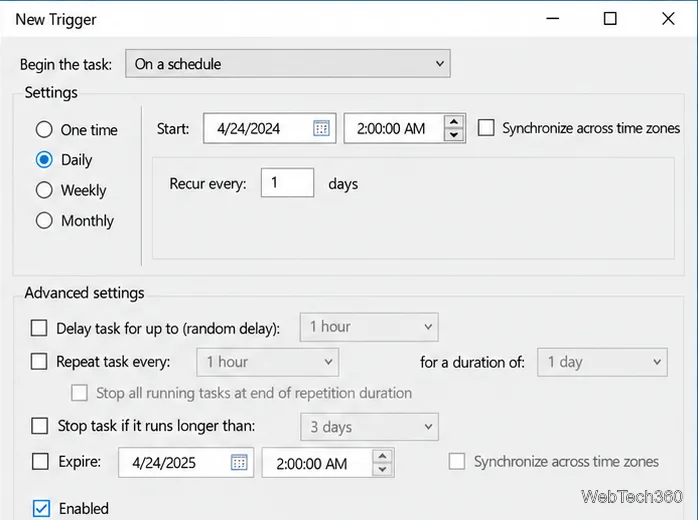Close the New Trigger dialog

click(668, 19)
